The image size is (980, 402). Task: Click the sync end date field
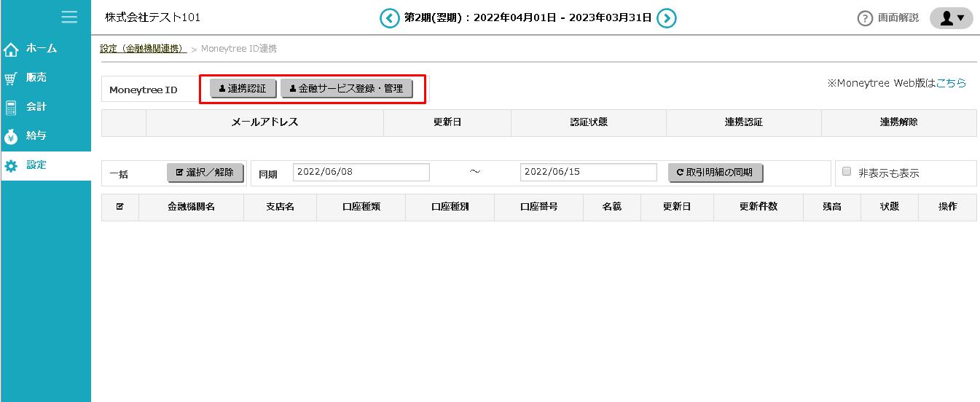[x=589, y=173]
